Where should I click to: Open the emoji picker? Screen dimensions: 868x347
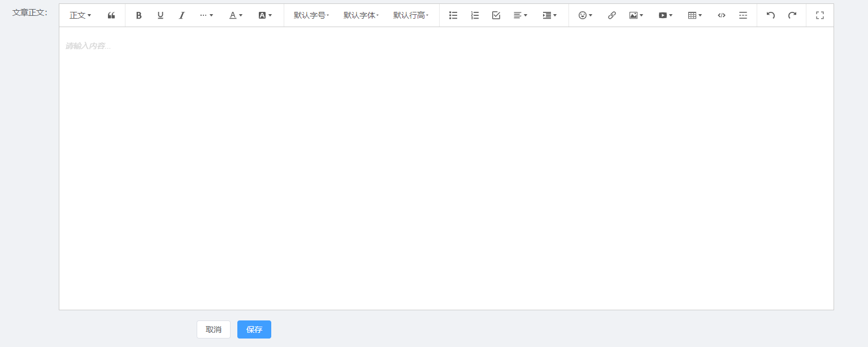coord(585,15)
